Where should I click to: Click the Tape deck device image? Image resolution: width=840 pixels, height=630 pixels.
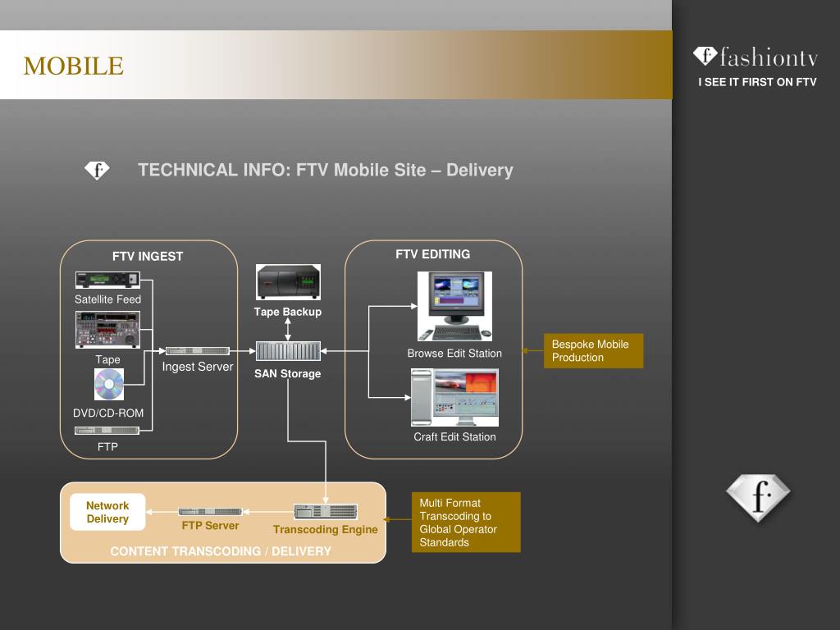coord(107,330)
